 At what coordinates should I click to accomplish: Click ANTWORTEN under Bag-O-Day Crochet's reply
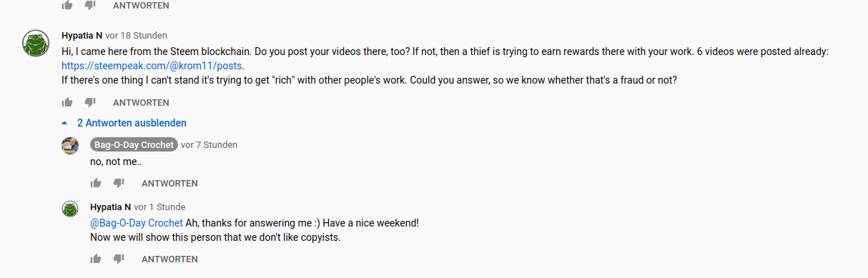169,184
